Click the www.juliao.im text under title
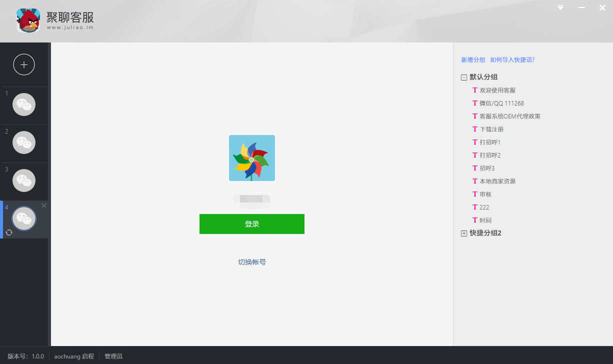This screenshot has height=364, width=613. click(70, 27)
